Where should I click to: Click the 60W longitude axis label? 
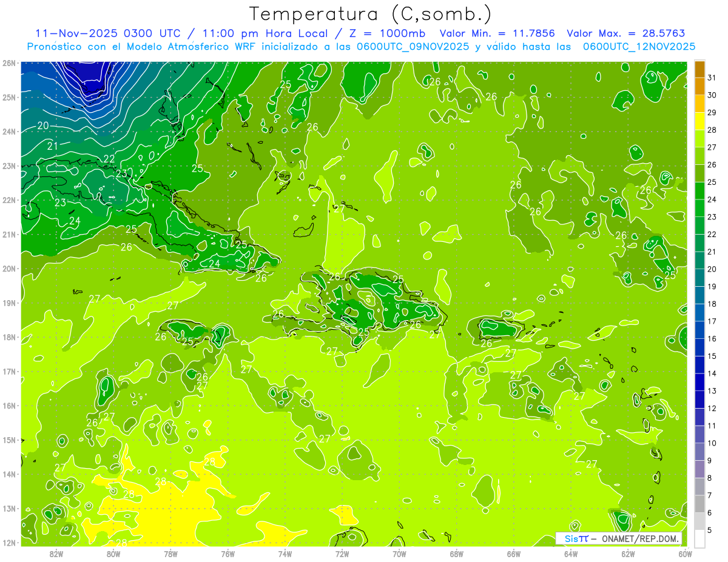(x=685, y=554)
